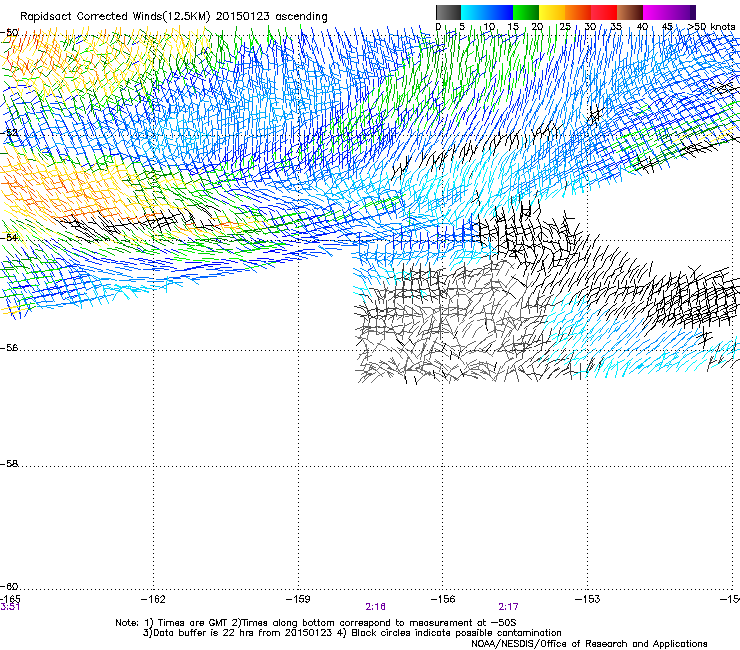The image size is (740, 650).
Task: Click the '-153' longitude axis label
Action: pos(588,599)
